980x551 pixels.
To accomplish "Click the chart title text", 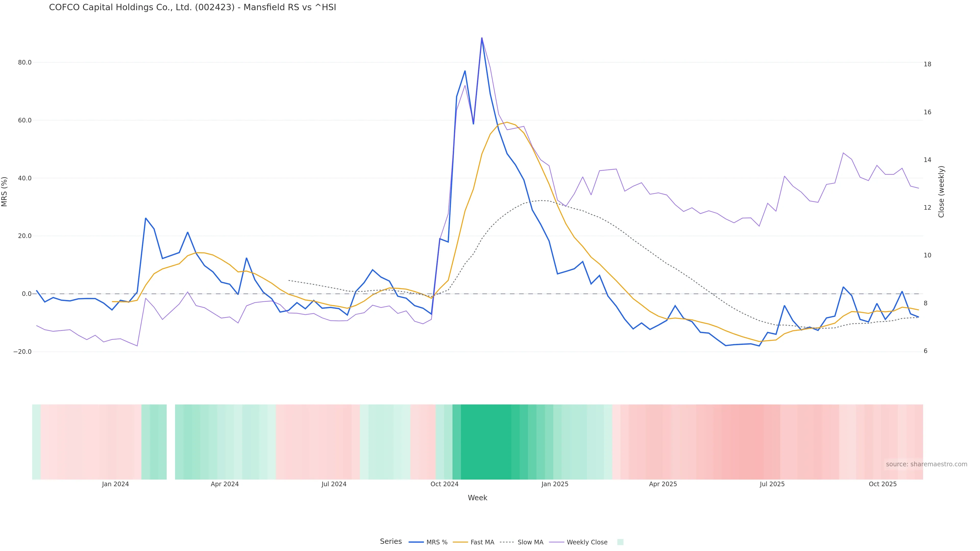I will 192,8.
